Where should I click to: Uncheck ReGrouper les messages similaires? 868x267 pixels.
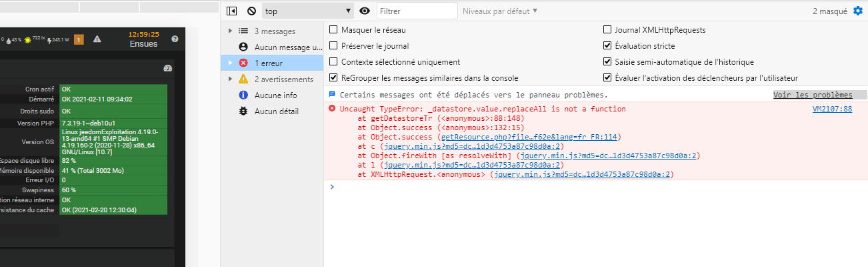pos(333,78)
